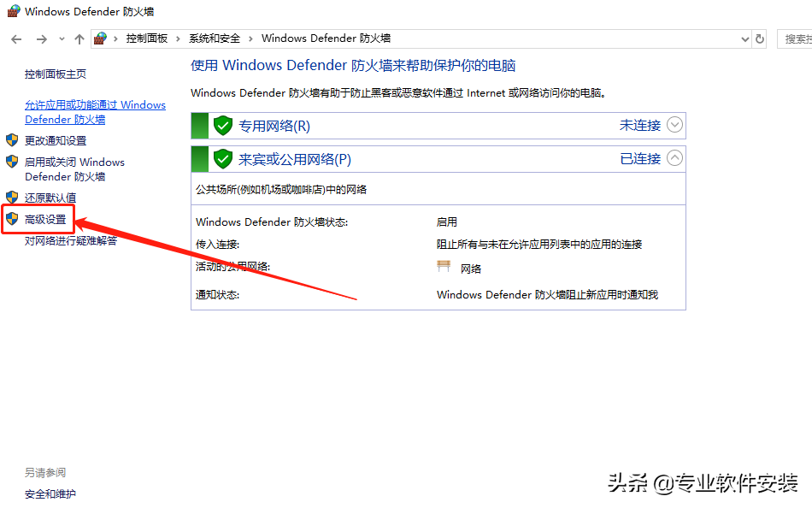Click 已连接 status text
This screenshot has height=508, width=812.
click(x=640, y=158)
